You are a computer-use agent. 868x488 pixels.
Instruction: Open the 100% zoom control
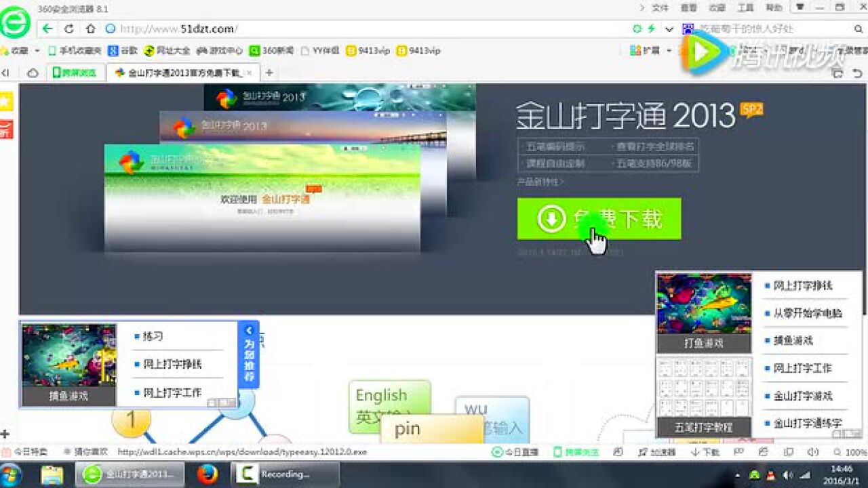[850, 452]
